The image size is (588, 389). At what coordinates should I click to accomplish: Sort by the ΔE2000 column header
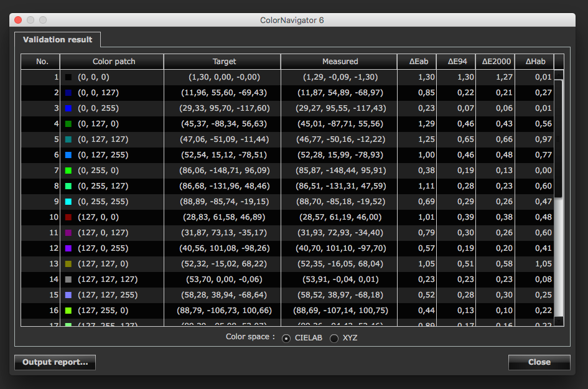tap(495, 62)
